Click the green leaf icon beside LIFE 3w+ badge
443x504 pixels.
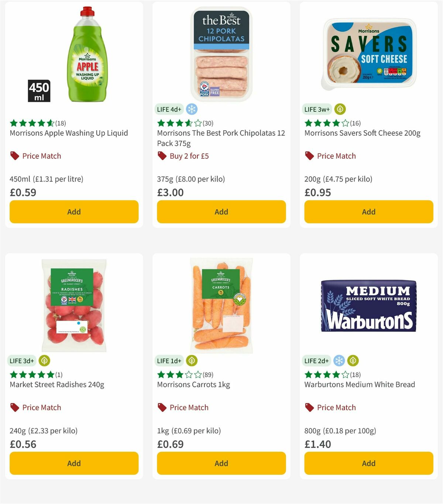(x=339, y=109)
